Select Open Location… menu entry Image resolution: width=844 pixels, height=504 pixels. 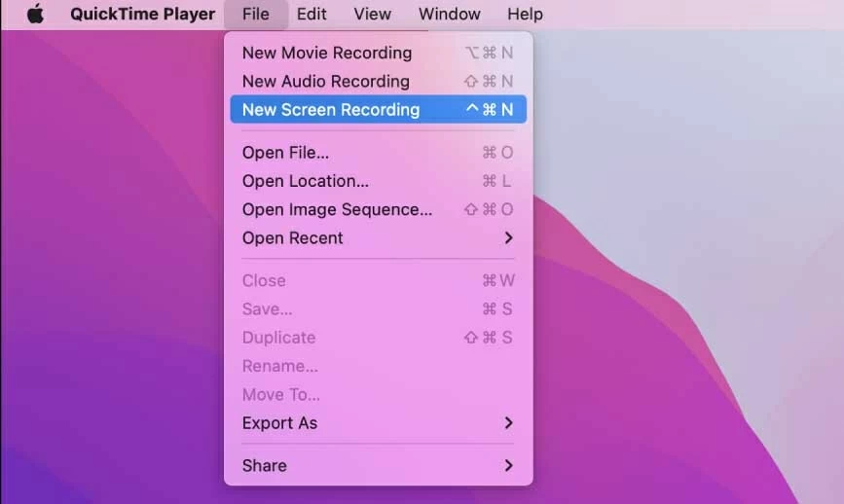[x=379, y=181]
